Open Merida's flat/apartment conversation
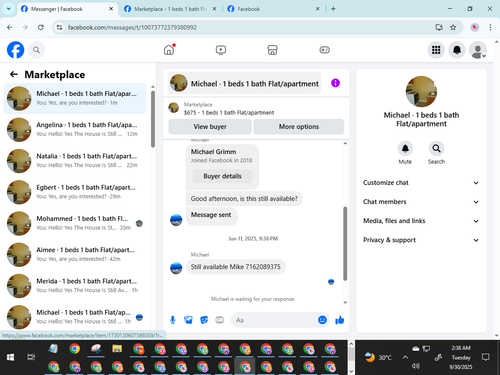The width and height of the screenshot is (500, 375). (75, 286)
